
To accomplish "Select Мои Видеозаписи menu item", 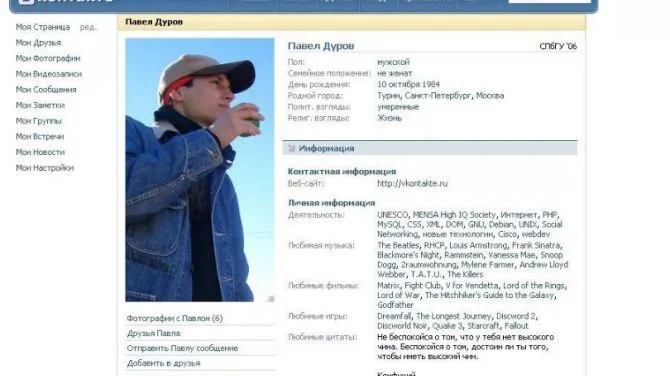I will pos(49,74).
